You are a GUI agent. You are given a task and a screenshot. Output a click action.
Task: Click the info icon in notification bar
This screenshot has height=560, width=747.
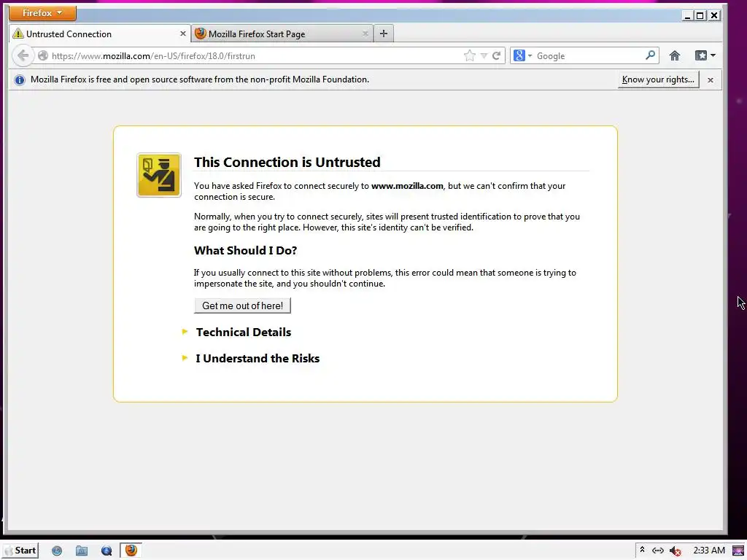coord(20,80)
